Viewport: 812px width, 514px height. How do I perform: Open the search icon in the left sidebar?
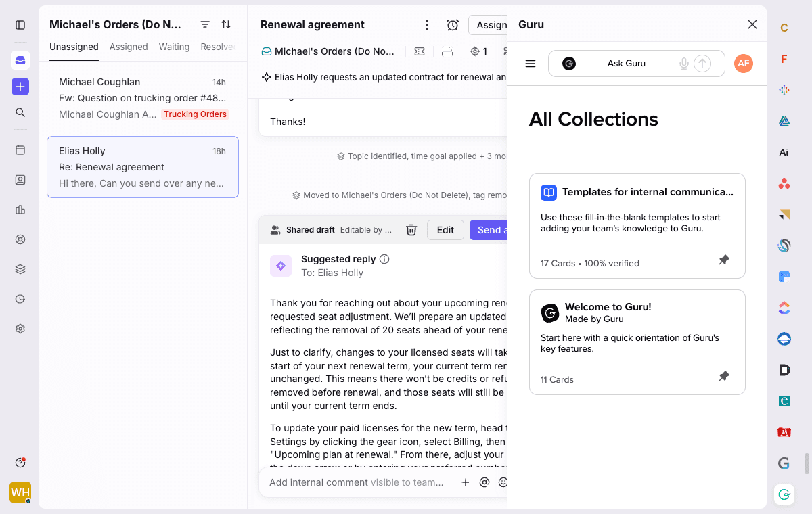pos(20,112)
